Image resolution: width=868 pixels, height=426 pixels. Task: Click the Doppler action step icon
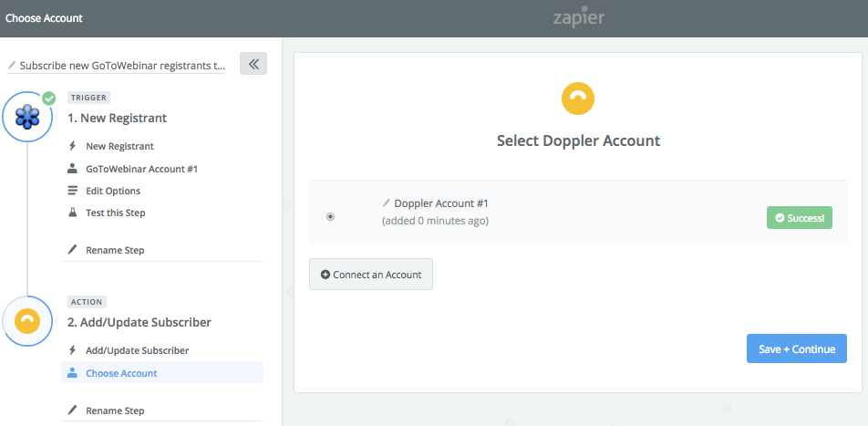point(27,321)
